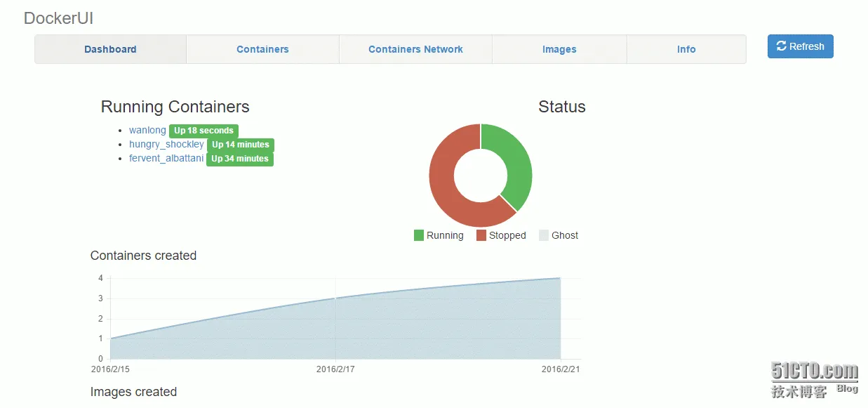Click the 2016/2/15 axis label
868x408 pixels.
click(110, 369)
